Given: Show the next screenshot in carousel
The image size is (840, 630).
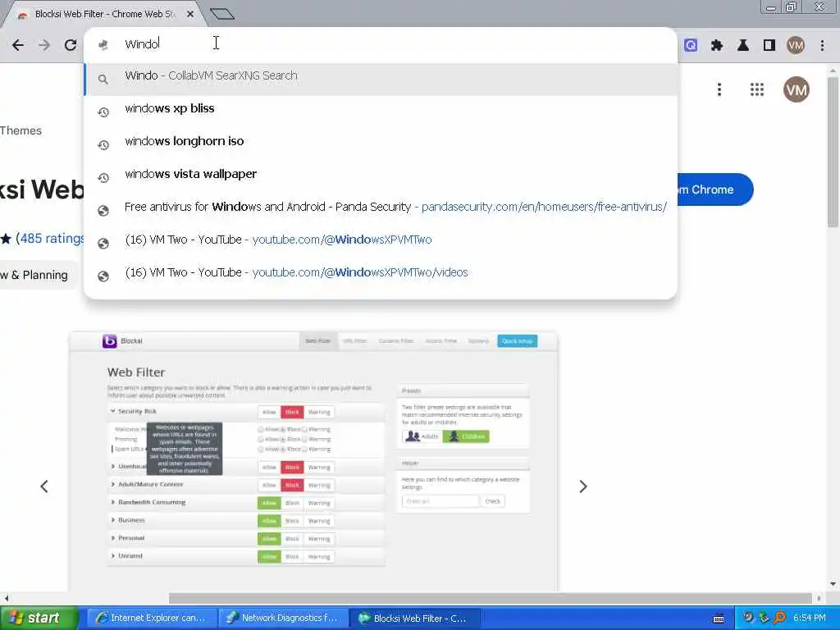Looking at the screenshot, I should tap(583, 486).
